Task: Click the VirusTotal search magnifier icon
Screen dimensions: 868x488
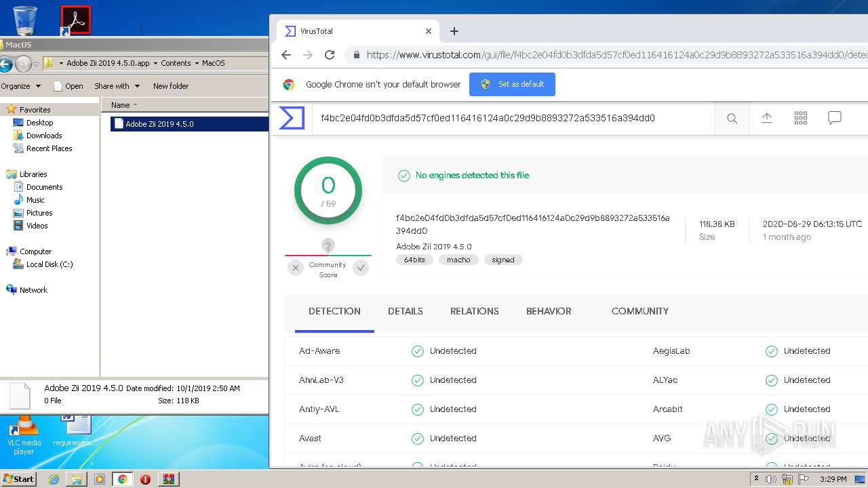Action: click(732, 119)
